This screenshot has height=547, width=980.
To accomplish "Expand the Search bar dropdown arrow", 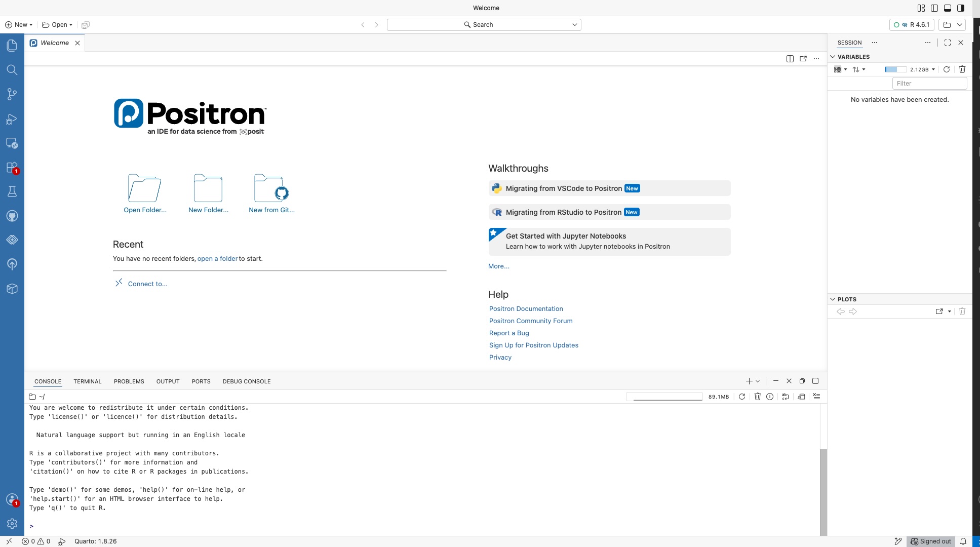I will 575,25.
